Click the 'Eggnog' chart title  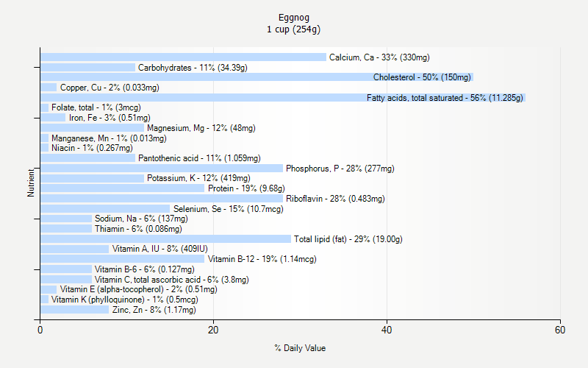293,18
